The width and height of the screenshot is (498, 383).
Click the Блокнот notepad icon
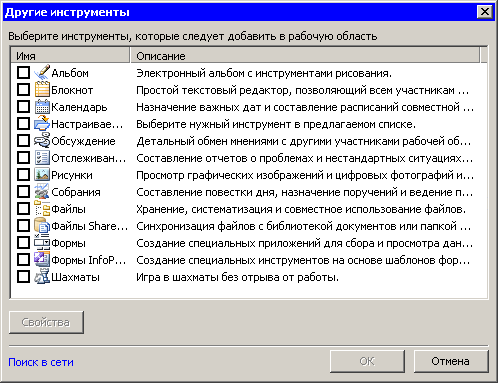pos(42,89)
